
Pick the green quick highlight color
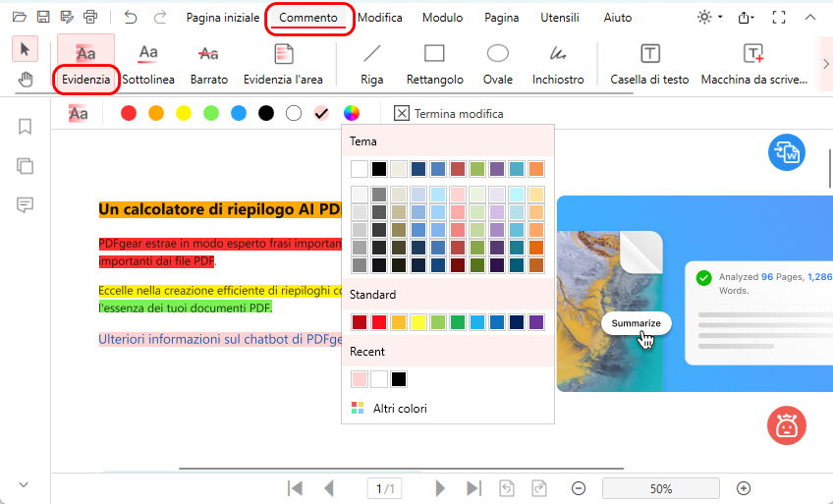click(x=211, y=113)
